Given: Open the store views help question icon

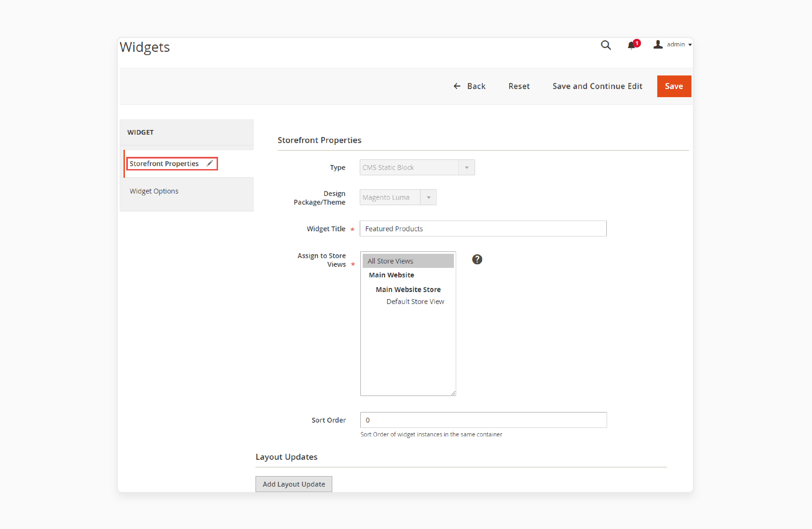Looking at the screenshot, I should [x=477, y=259].
